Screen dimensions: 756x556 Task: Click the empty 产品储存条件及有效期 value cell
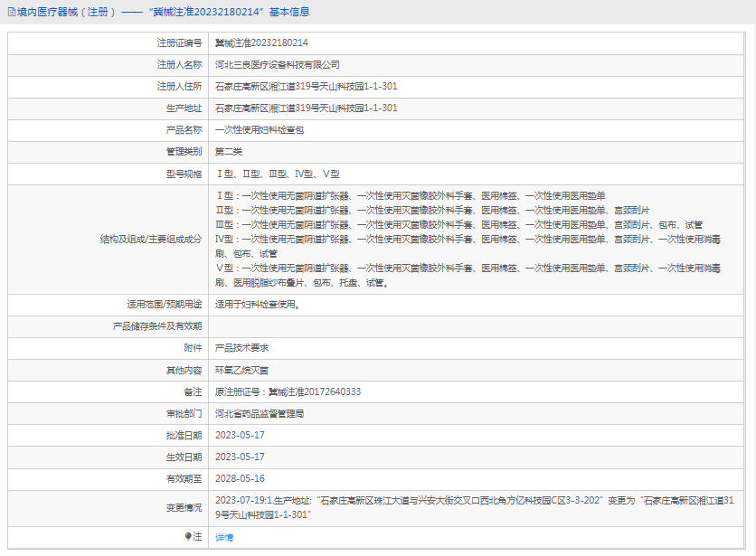477,326
